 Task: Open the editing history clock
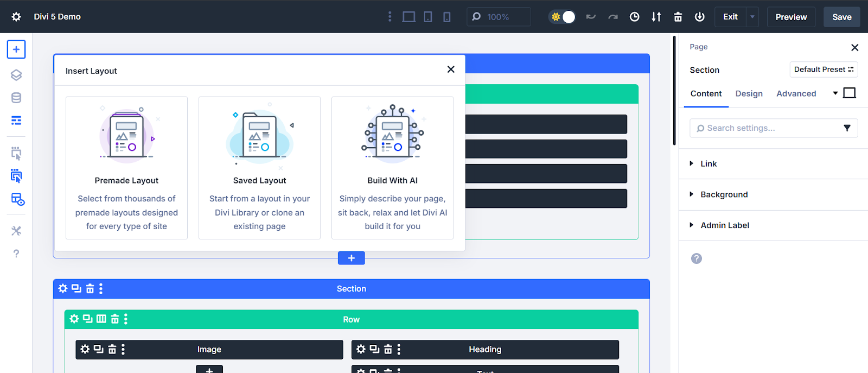(634, 17)
